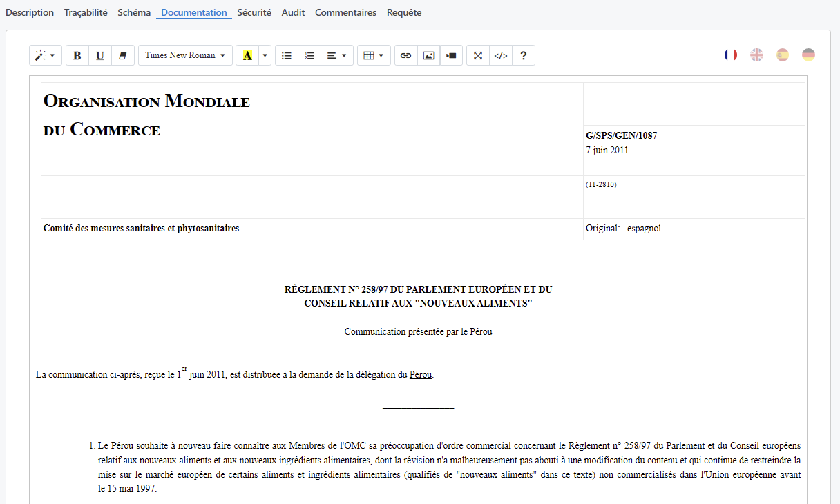This screenshot has height=504, width=840.
Task: Open editor help question mark
Action: tap(524, 55)
